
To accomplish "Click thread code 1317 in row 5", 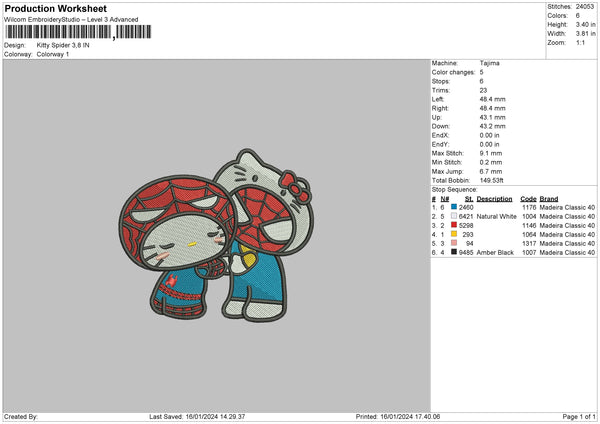I will click(529, 244).
